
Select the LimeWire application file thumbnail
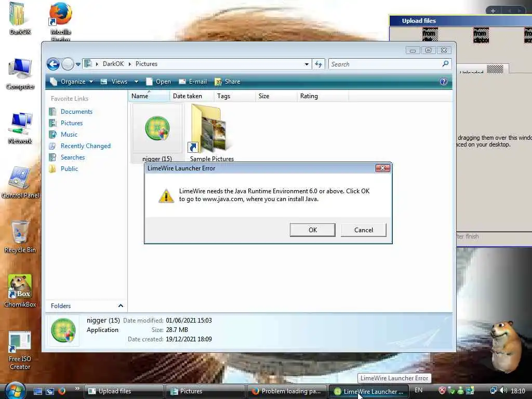point(157,129)
